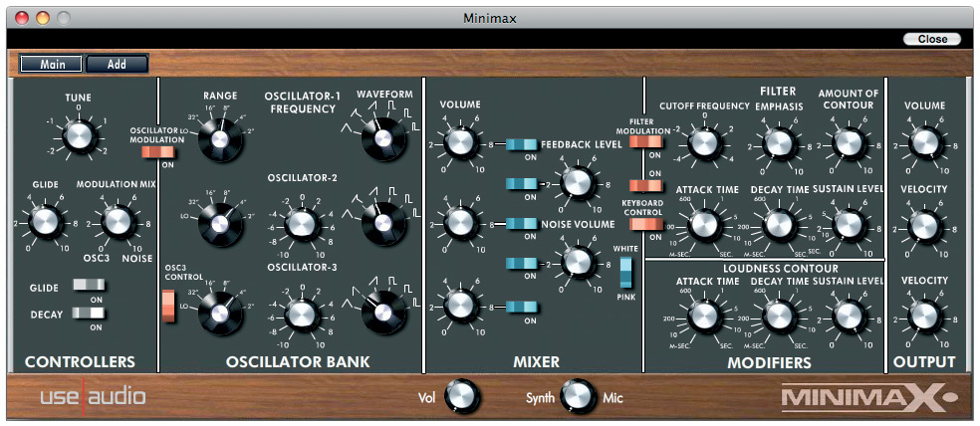Toggle the Oscillator Modulation switch
The height and width of the screenshot is (426, 980).
(158, 152)
